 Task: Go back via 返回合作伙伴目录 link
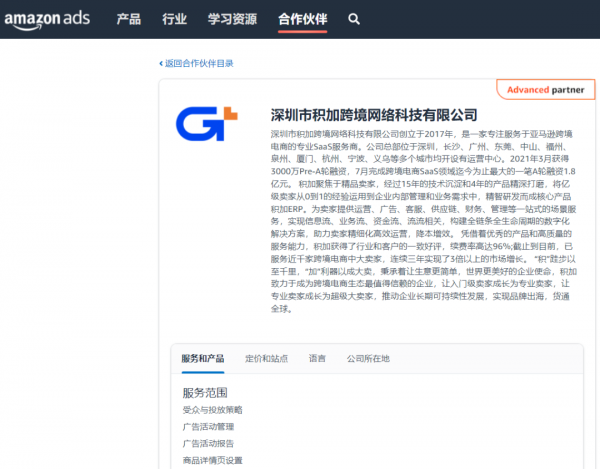coord(196,64)
